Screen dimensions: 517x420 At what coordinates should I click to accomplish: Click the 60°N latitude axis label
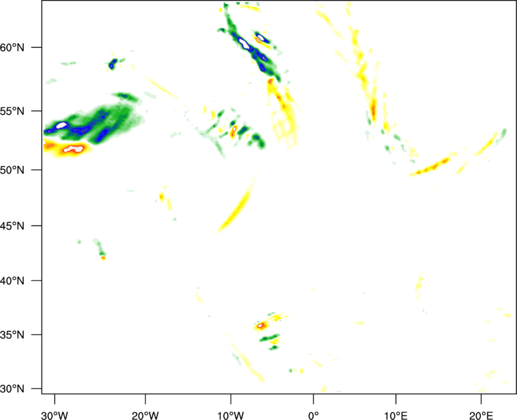[x=12, y=47]
